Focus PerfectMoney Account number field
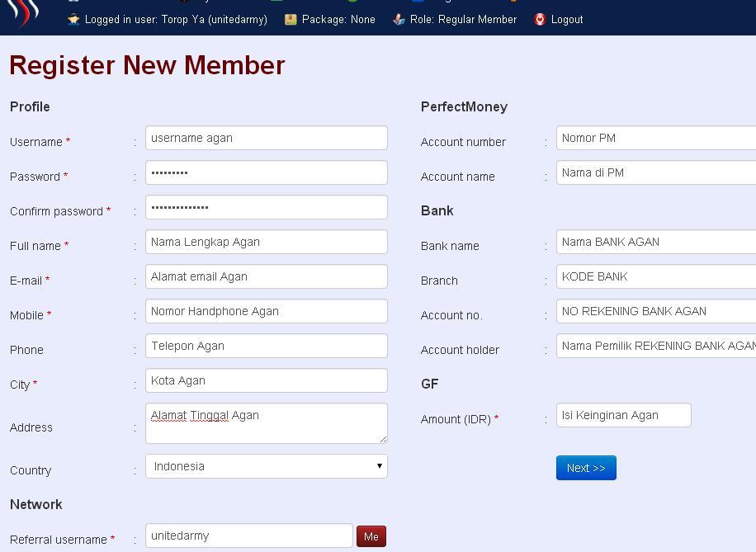Image resolution: width=756 pixels, height=552 pixels. coord(656,138)
